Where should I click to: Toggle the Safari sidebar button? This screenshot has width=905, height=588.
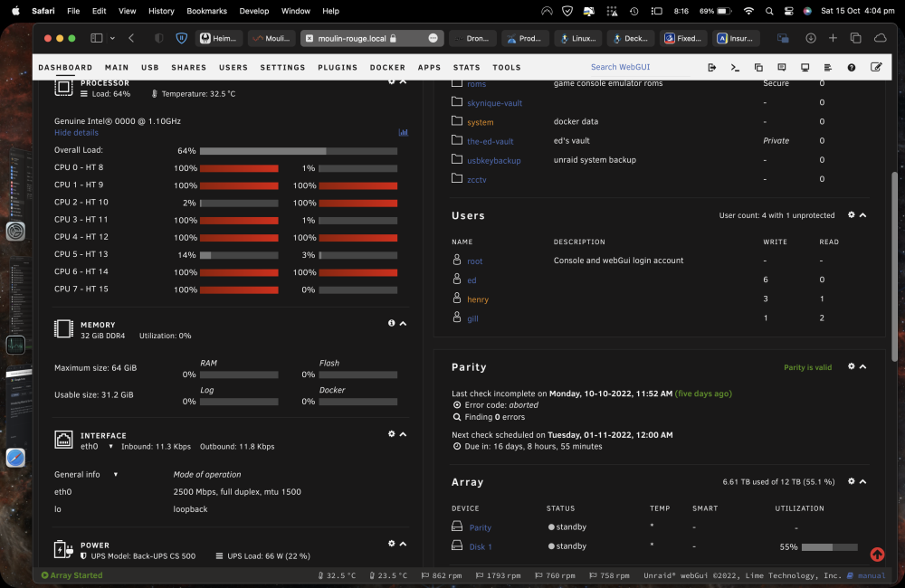pyautogui.click(x=97, y=38)
